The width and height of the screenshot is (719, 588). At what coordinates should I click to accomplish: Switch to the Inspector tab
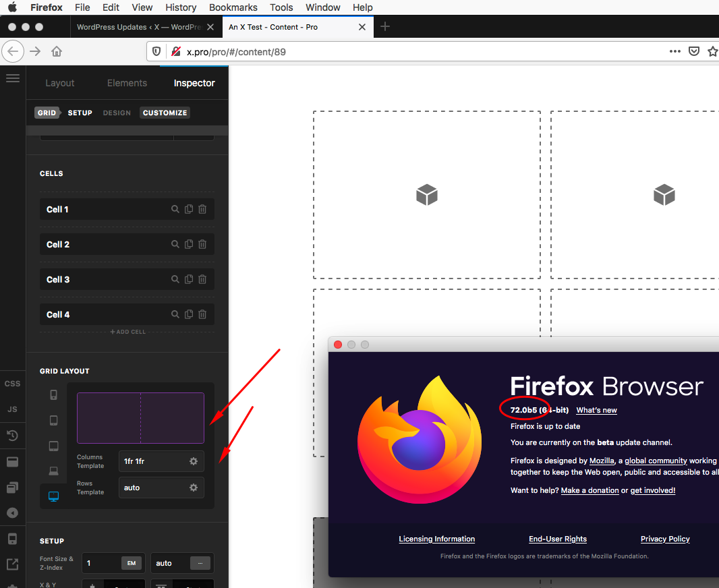pos(194,83)
